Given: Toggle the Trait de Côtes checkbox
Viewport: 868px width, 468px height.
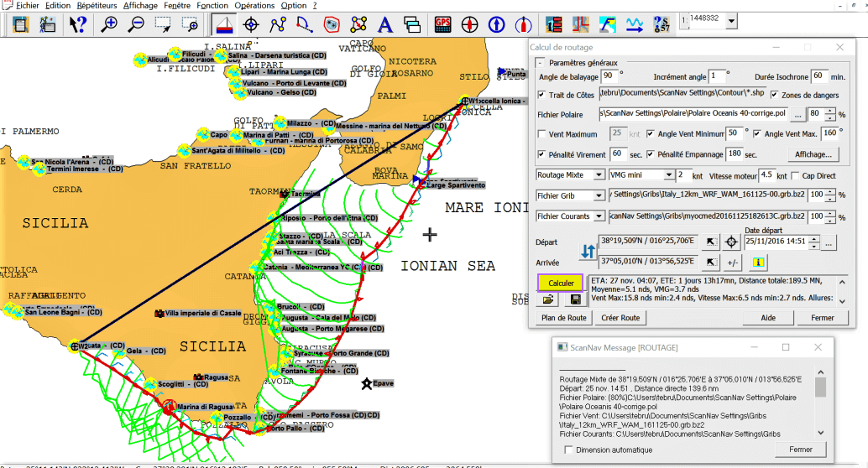Looking at the screenshot, I should point(541,95).
